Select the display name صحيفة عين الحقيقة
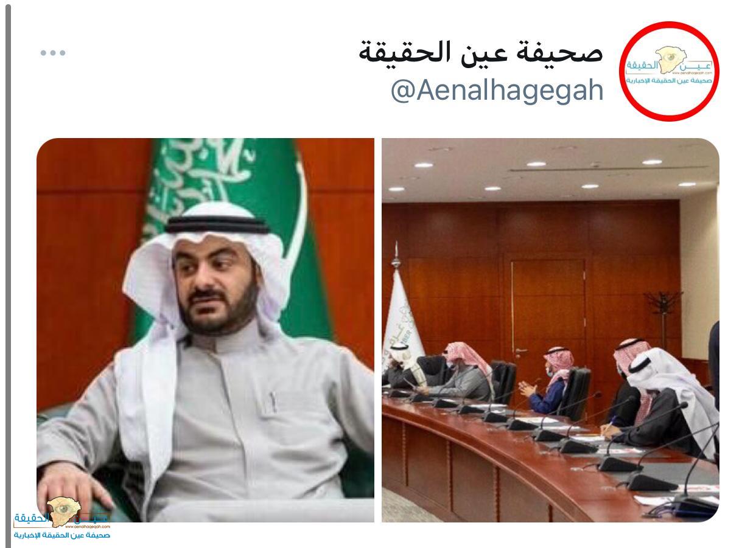This screenshot has width=756, height=548. pyautogui.click(x=481, y=52)
